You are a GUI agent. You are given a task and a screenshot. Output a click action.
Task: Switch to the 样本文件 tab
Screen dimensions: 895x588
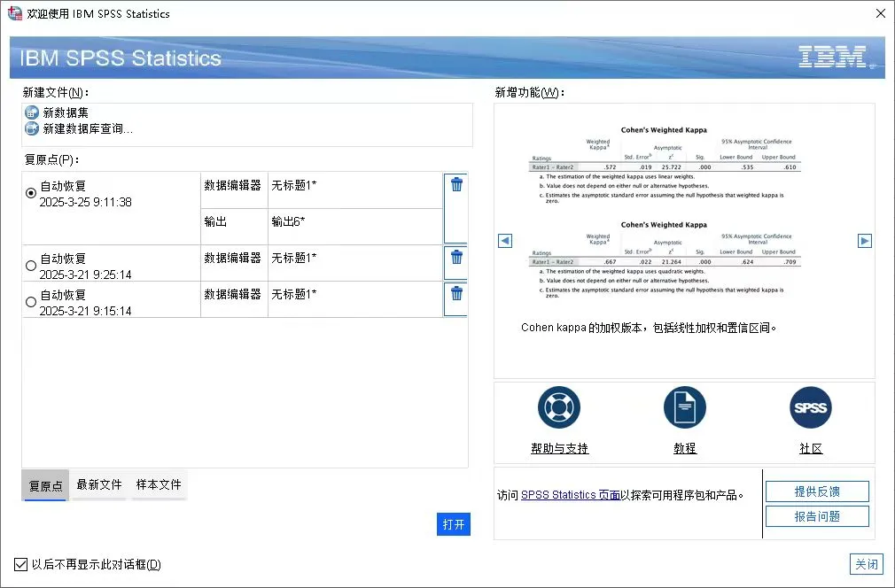point(159,484)
